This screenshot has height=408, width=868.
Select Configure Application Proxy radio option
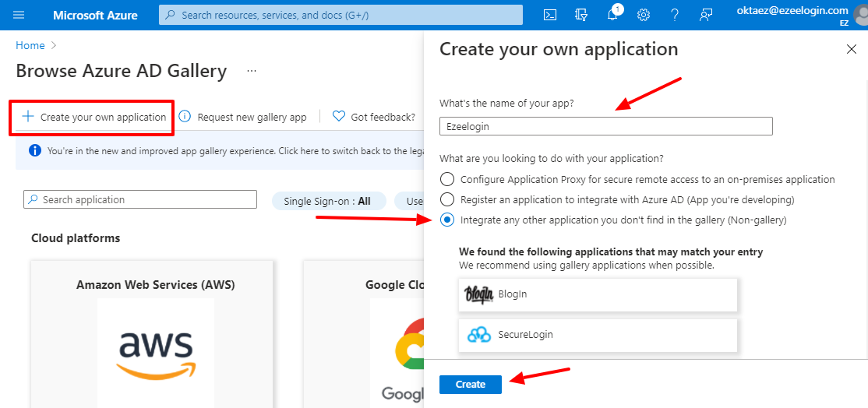pyautogui.click(x=446, y=179)
